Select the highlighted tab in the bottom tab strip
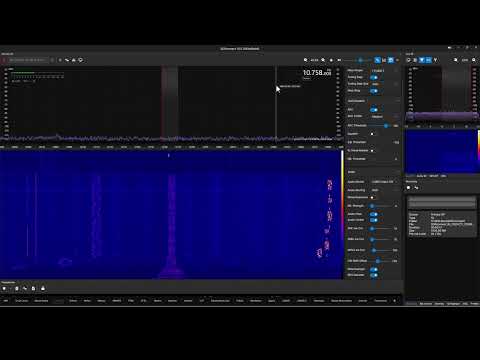Viewport: 480px width, 360px height. point(59,301)
